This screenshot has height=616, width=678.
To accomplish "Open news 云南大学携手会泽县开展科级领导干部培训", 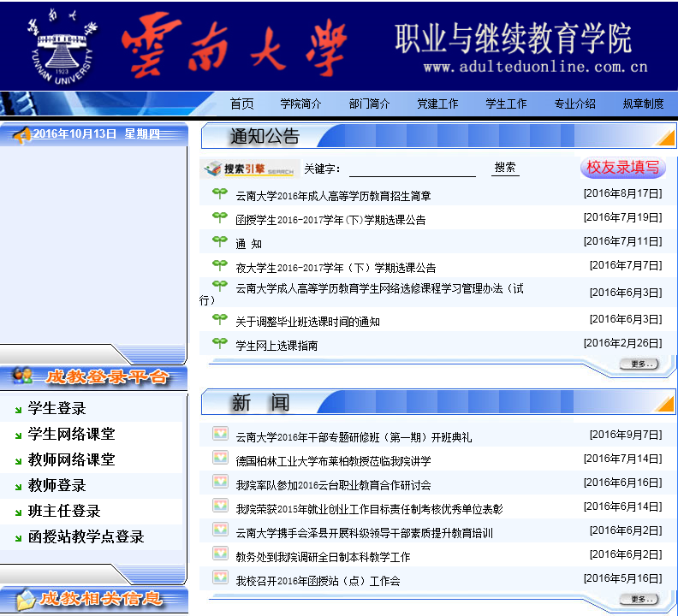I will (x=364, y=533).
